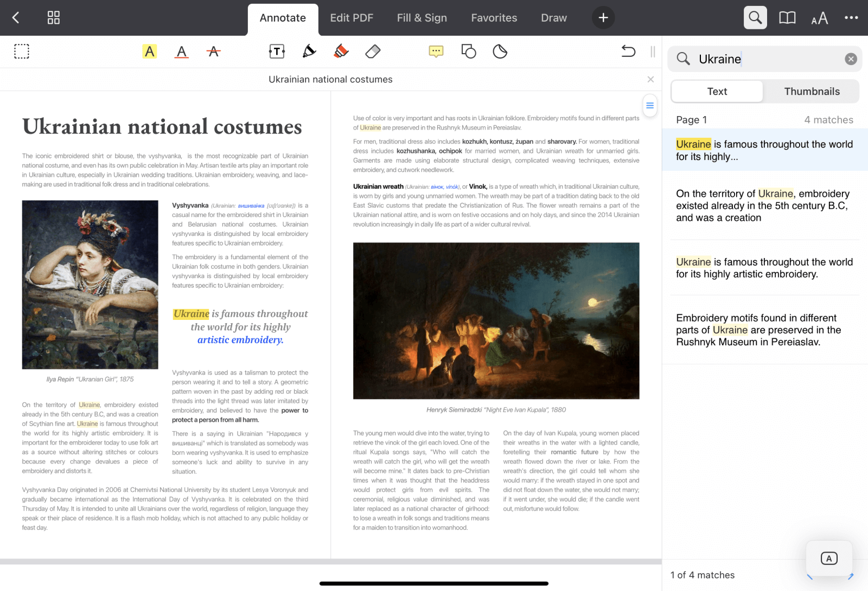
Task: Click the Henryk Siemiradzki caption
Action: pos(496,410)
